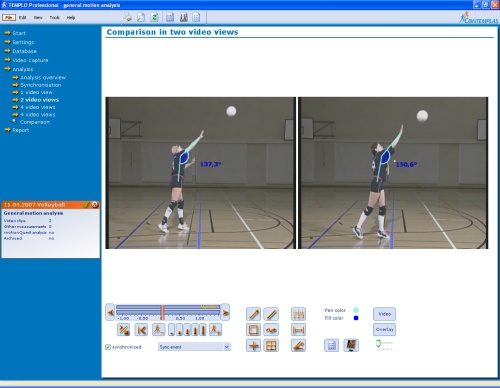Click the orange marker on the timeline
Screen dimensions: 500x388
[x=163, y=312]
